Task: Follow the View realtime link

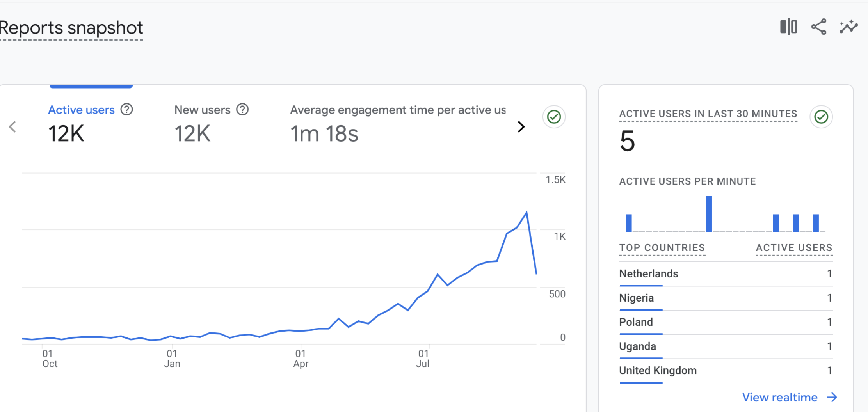Action: click(x=780, y=397)
